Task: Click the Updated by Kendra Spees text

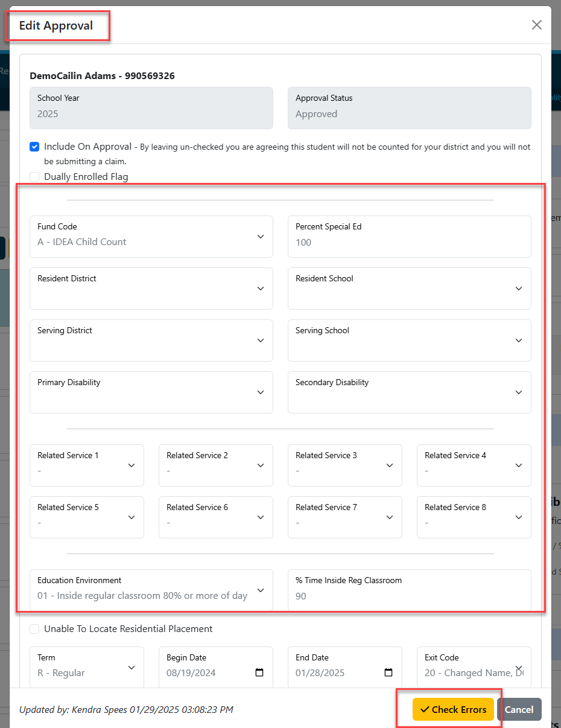Action: 126,709
